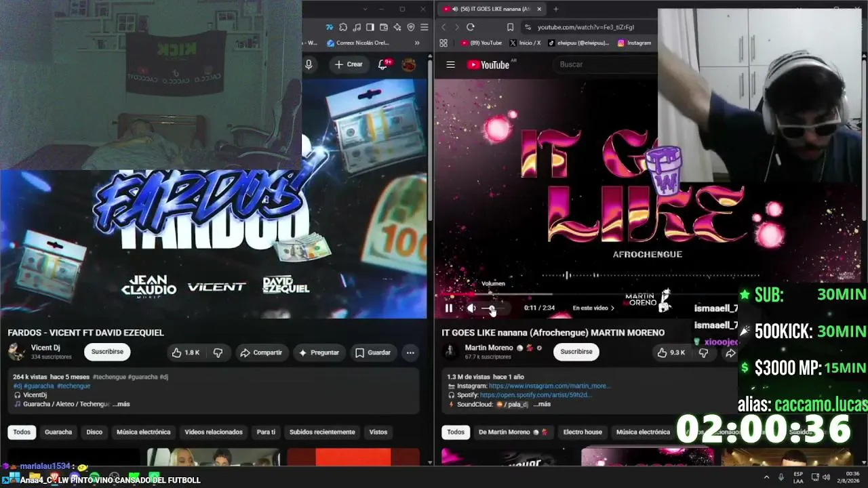Open the extensions puzzle icon in left browser
This screenshot has height=488, width=868.
click(343, 27)
